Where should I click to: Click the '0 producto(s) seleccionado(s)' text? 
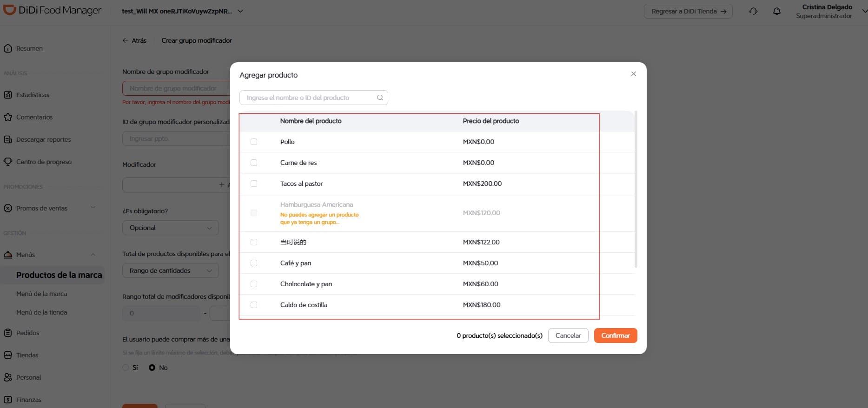(x=499, y=336)
